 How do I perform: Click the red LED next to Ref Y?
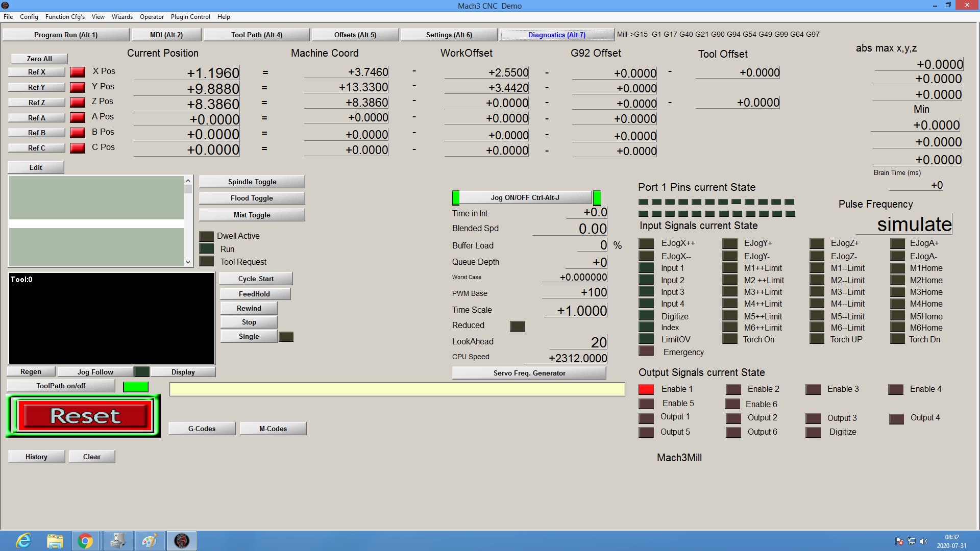(x=78, y=87)
